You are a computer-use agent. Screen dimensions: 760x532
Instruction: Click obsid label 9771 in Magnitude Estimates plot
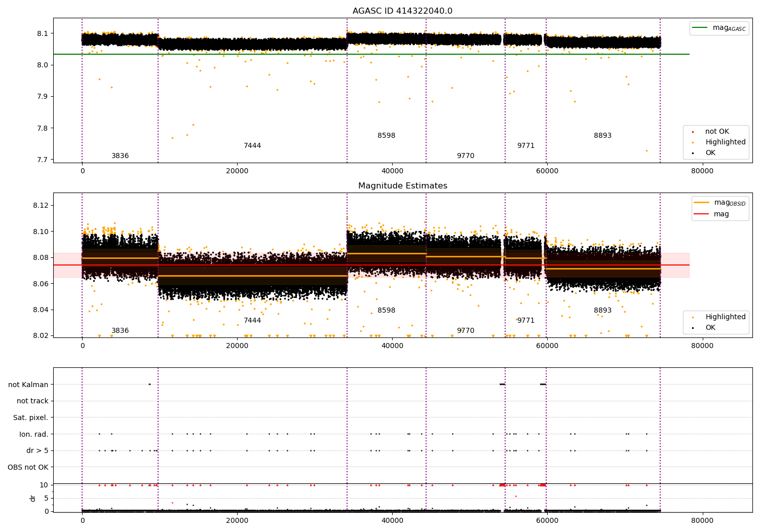tap(526, 321)
